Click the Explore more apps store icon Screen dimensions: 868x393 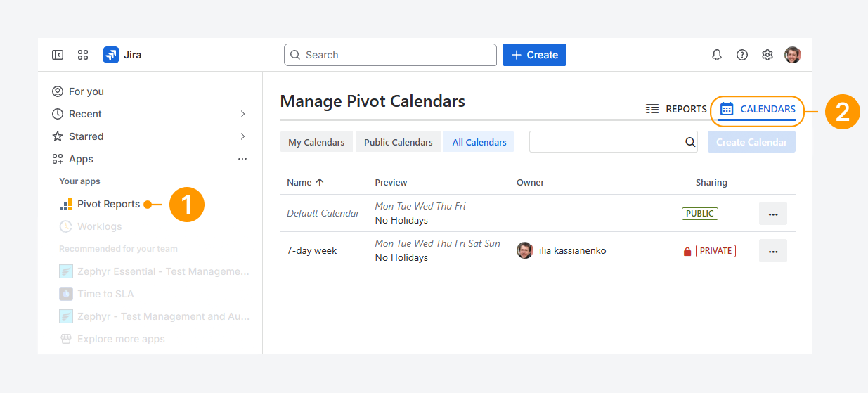click(x=66, y=339)
